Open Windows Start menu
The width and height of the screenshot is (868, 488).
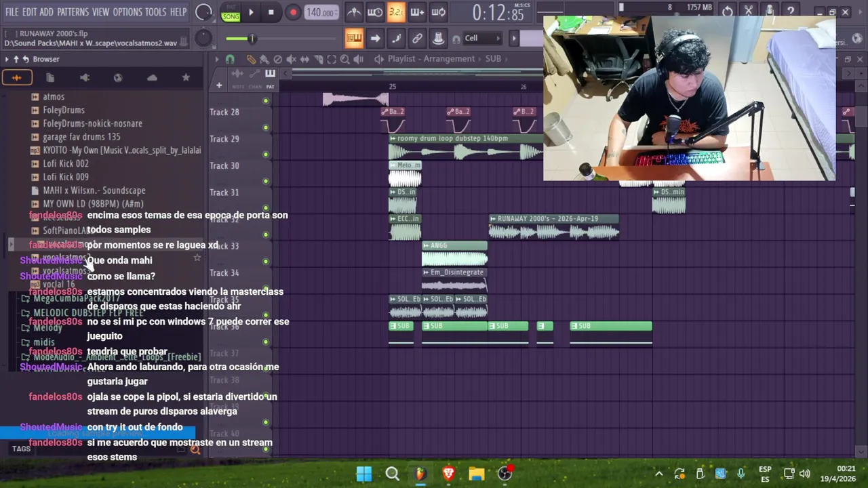[x=364, y=473]
